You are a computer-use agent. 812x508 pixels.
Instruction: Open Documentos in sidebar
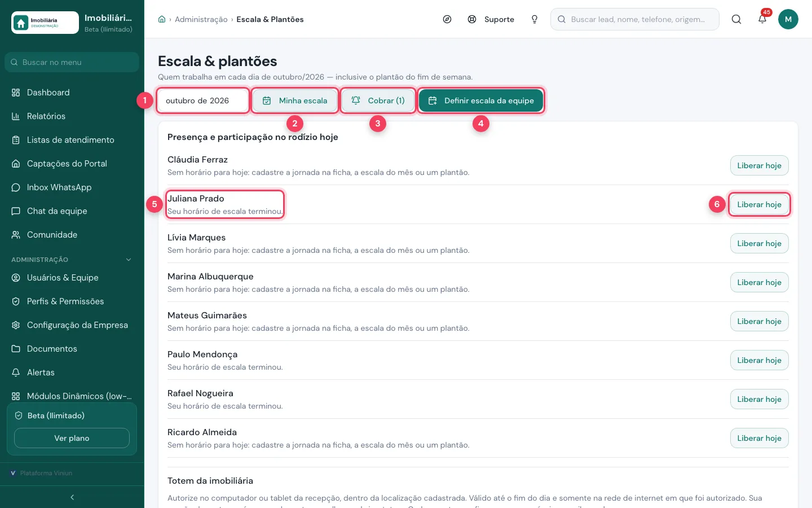click(72, 349)
